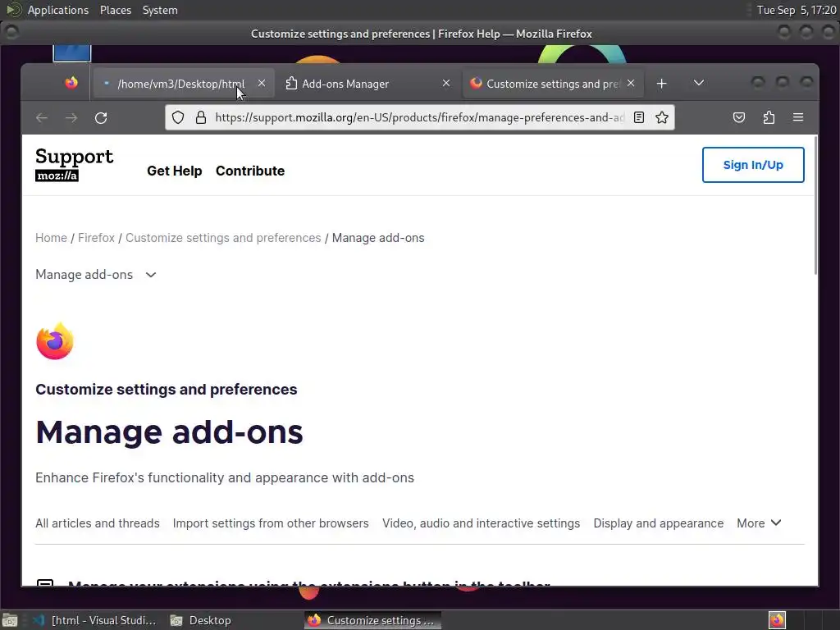
Task: Click the address bar URL field
Action: pyautogui.click(x=419, y=117)
